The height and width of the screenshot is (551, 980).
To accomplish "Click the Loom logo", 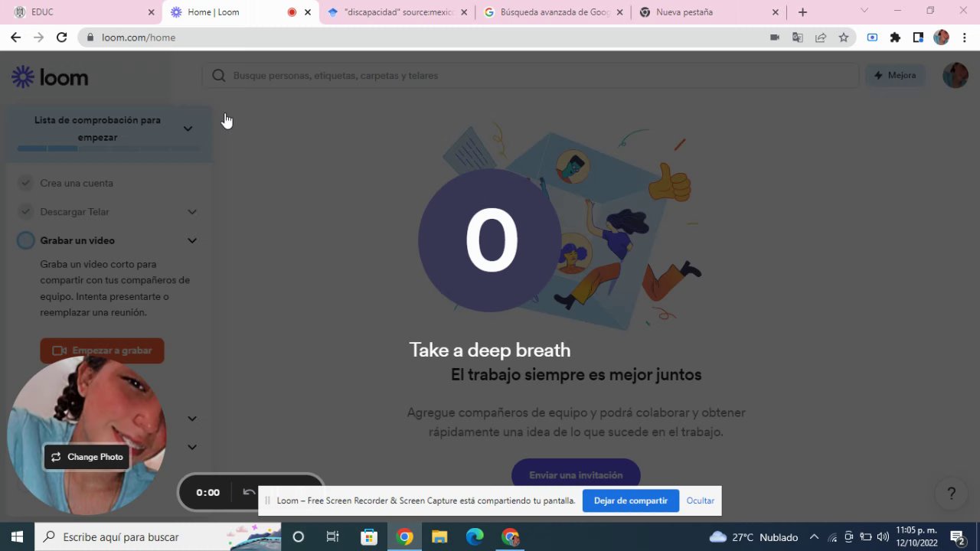I will (50, 77).
